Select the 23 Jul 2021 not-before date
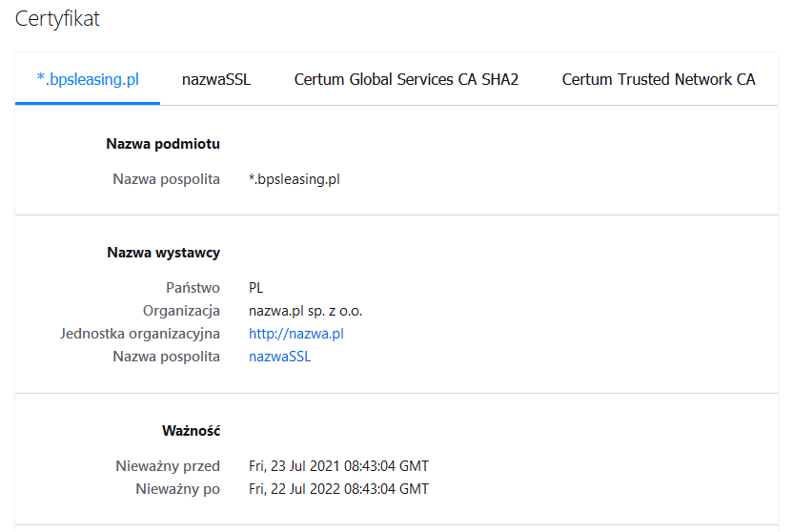The height and width of the screenshot is (532, 793). pyautogui.click(x=338, y=466)
